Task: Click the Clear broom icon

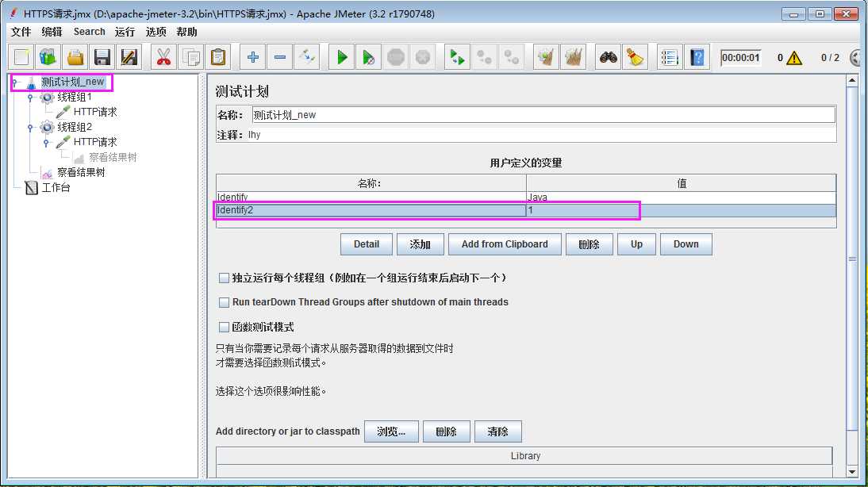Action: point(546,57)
